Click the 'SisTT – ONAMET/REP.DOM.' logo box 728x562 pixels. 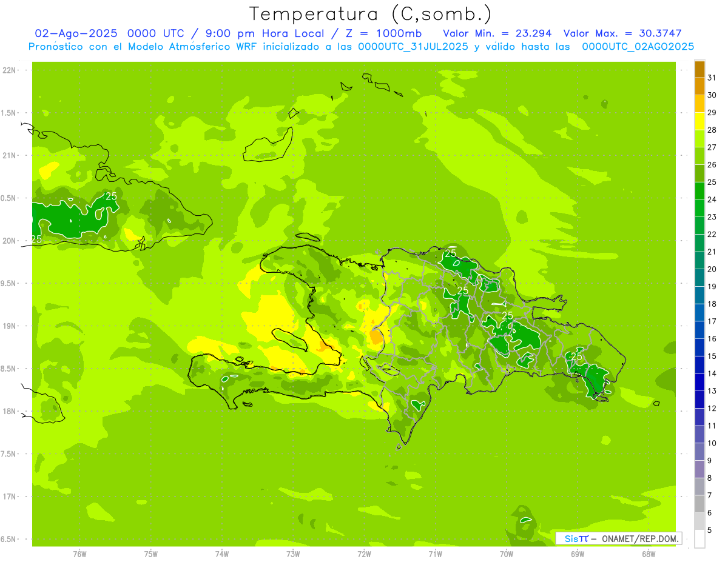coord(618,538)
